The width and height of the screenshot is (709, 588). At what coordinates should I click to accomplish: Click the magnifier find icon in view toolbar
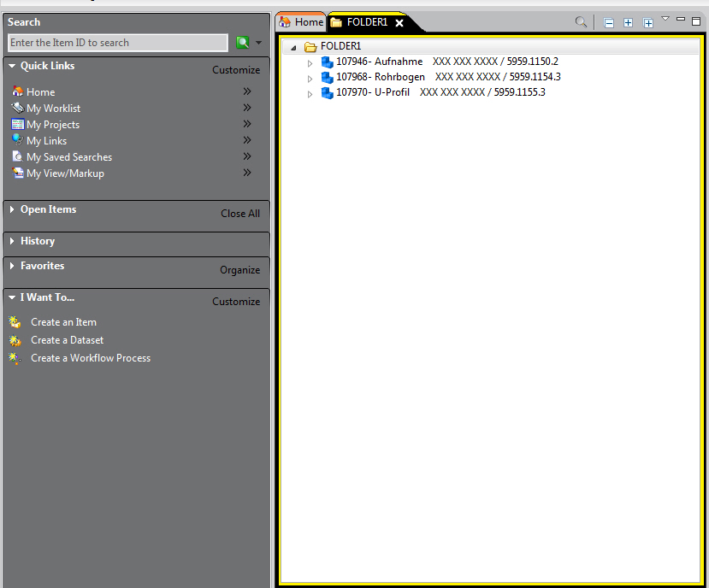point(581,21)
